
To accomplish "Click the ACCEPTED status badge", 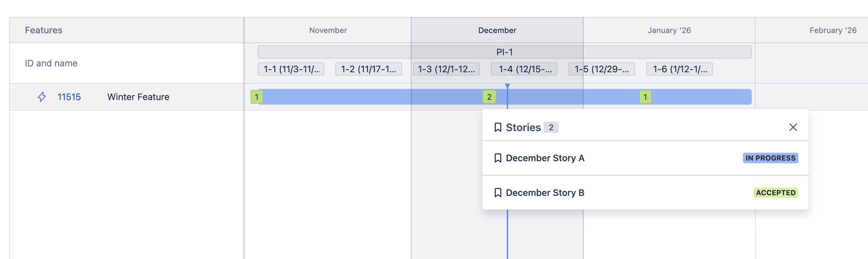I will (775, 193).
